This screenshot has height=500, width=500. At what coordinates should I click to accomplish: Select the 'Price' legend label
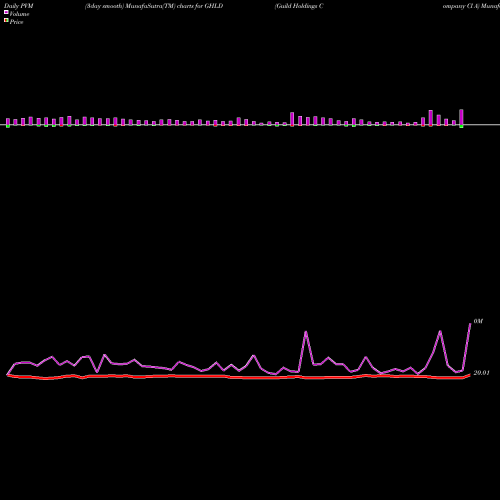tap(16, 22)
